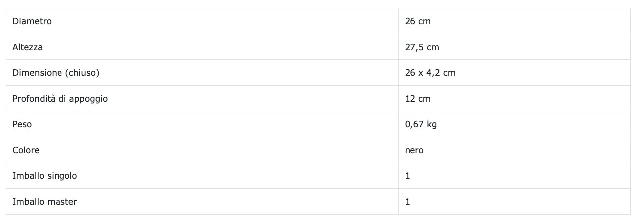The height and width of the screenshot is (223, 644).
Task: Click the word (chiuso) in parentheses
Action: click(82, 73)
